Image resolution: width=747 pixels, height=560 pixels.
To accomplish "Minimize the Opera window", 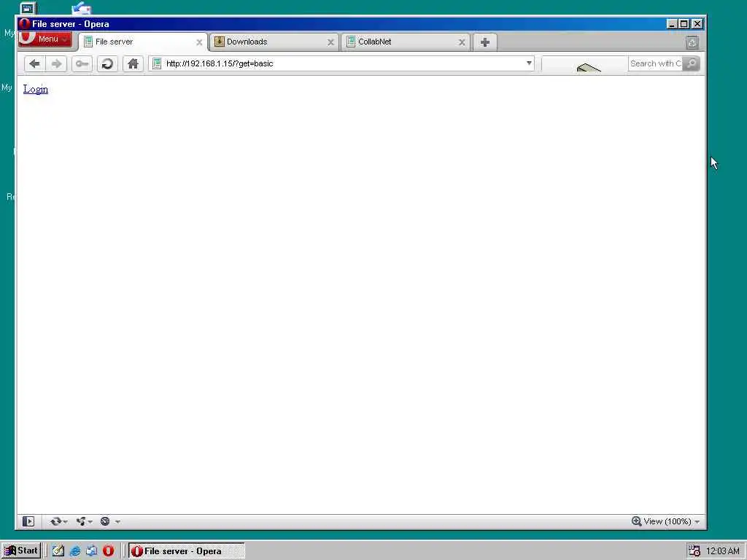I will click(x=672, y=24).
